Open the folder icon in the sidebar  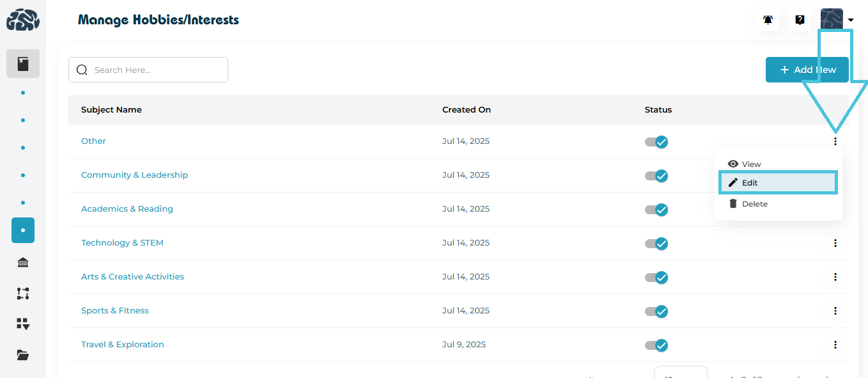click(23, 356)
